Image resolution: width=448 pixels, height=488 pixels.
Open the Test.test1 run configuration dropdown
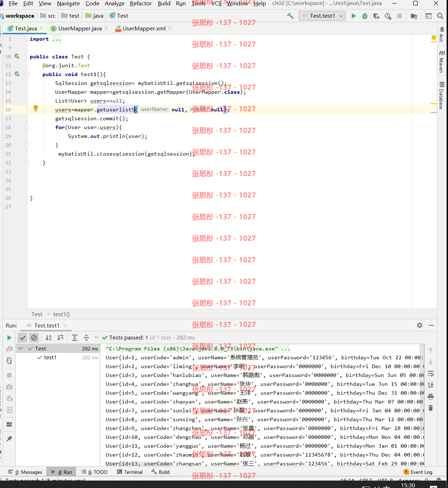(x=322, y=16)
